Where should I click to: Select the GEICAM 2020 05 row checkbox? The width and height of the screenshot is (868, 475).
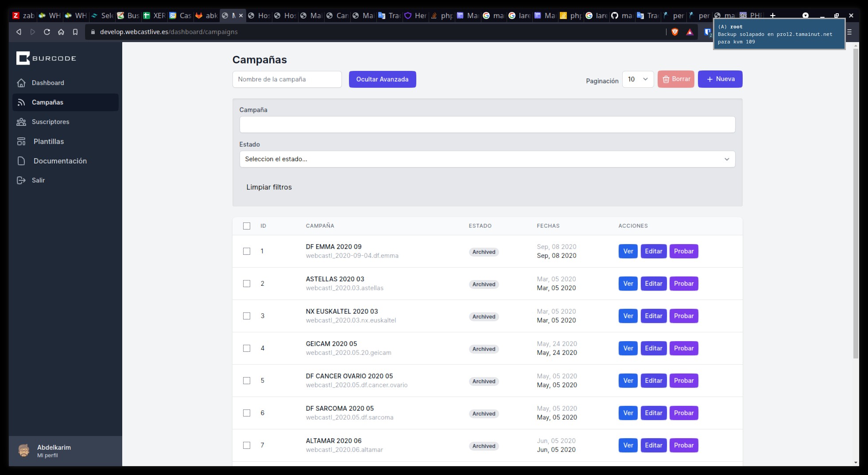coord(247,348)
